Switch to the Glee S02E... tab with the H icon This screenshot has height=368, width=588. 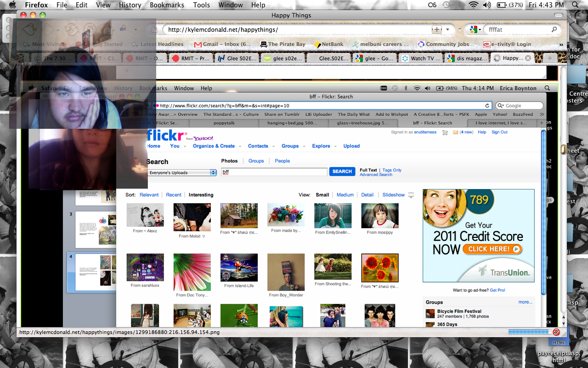[237, 58]
